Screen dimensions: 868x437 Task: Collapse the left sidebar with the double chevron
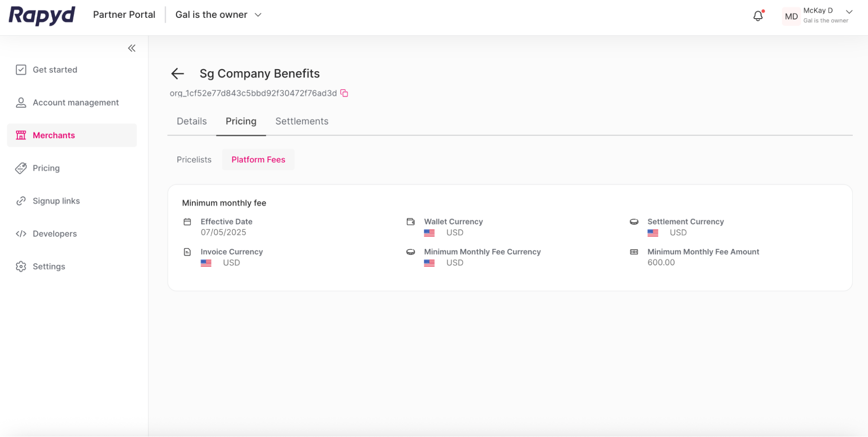(x=132, y=48)
